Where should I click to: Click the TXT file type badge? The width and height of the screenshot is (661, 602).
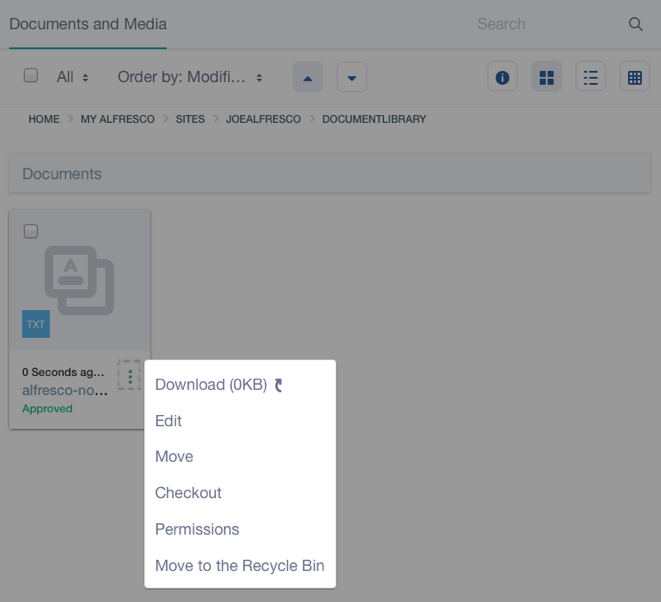[x=36, y=324]
